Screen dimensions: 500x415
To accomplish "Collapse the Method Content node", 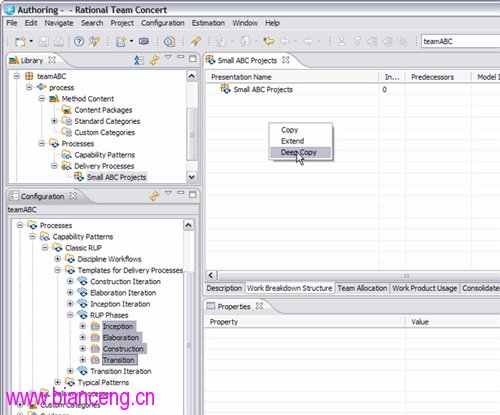I will tap(42, 99).
